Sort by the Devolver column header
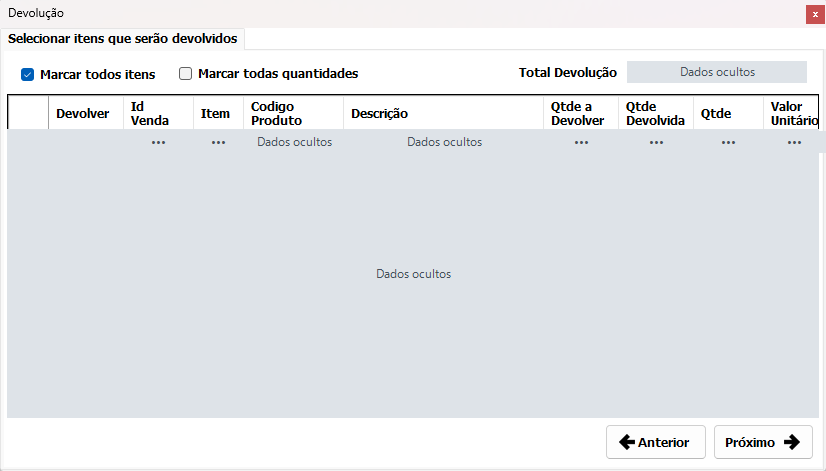Image resolution: width=826 pixels, height=471 pixels. coord(86,113)
